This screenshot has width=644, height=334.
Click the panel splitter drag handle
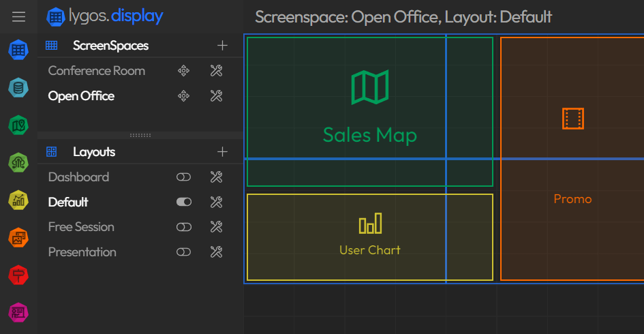click(x=140, y=135)
